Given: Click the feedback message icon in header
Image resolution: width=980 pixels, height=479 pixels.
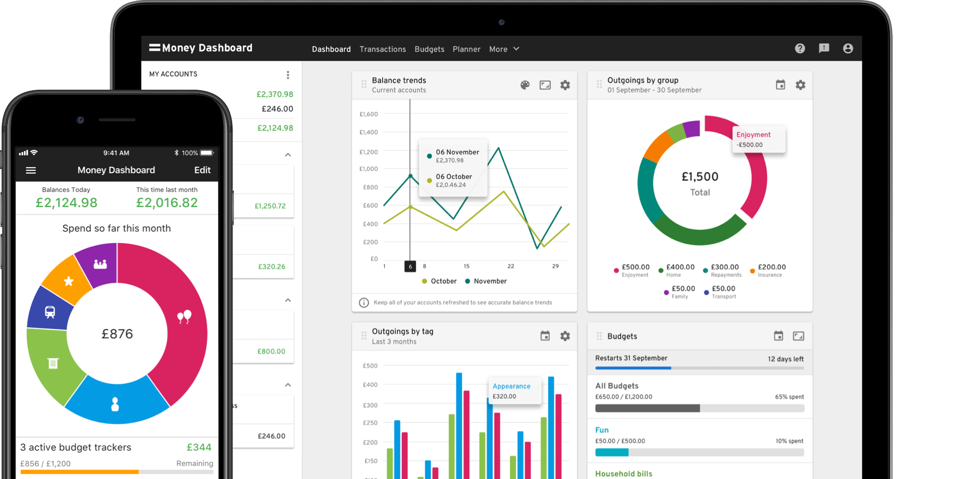Looking at the screenshot, I should click(x=824, y=49).
